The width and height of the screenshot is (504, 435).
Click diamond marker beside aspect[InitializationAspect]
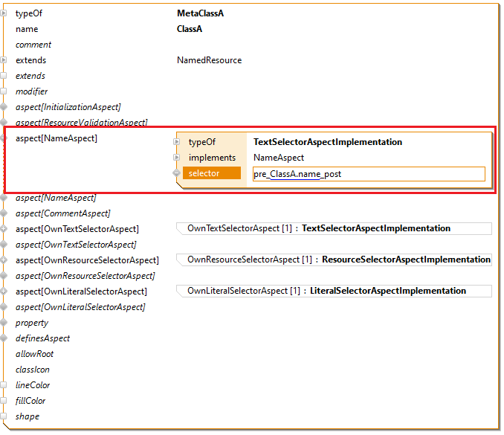[x=4, y=107]
